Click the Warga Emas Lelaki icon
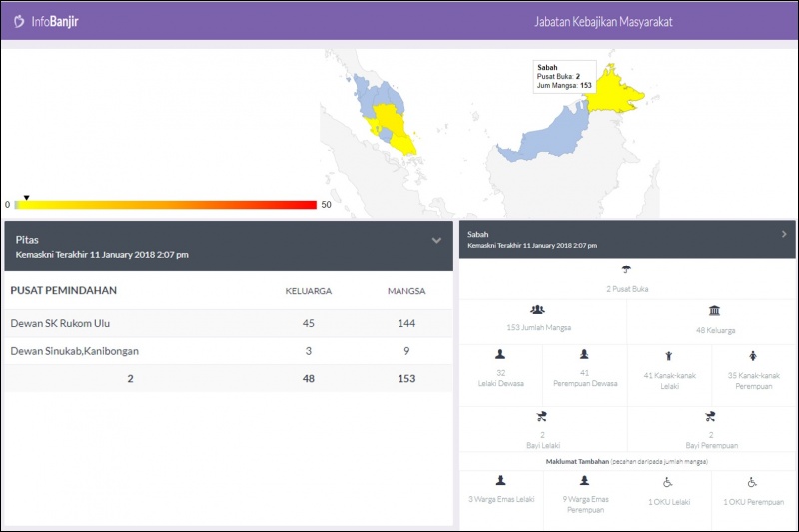 coord(501,480)
